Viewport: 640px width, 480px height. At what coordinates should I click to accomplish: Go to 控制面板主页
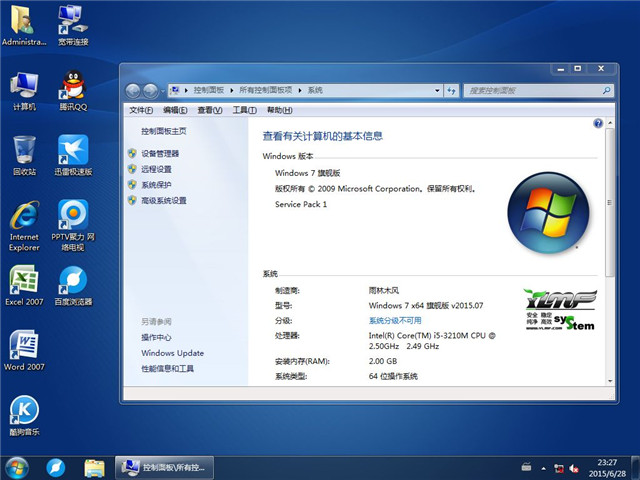tap(164, 131)
